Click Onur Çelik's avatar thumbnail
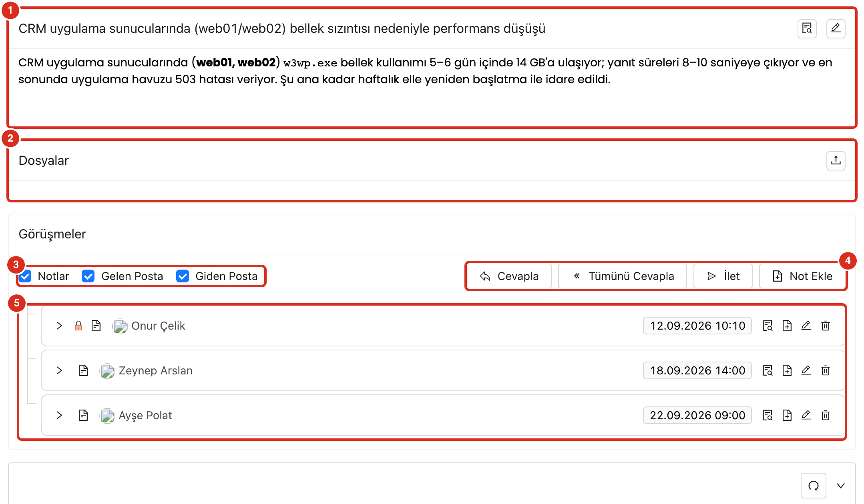Image resolution: width=864 pixels, height=504 pixels. point(120,326)
